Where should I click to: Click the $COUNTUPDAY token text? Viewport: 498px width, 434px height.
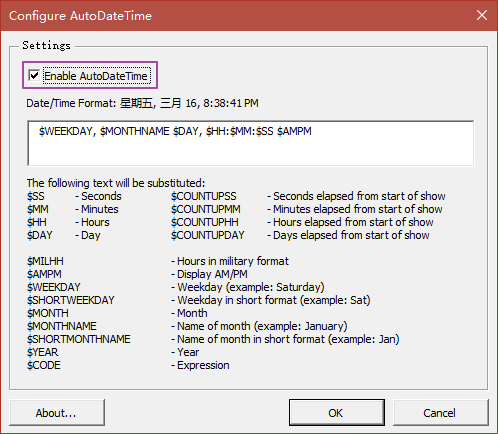(208, 235)
